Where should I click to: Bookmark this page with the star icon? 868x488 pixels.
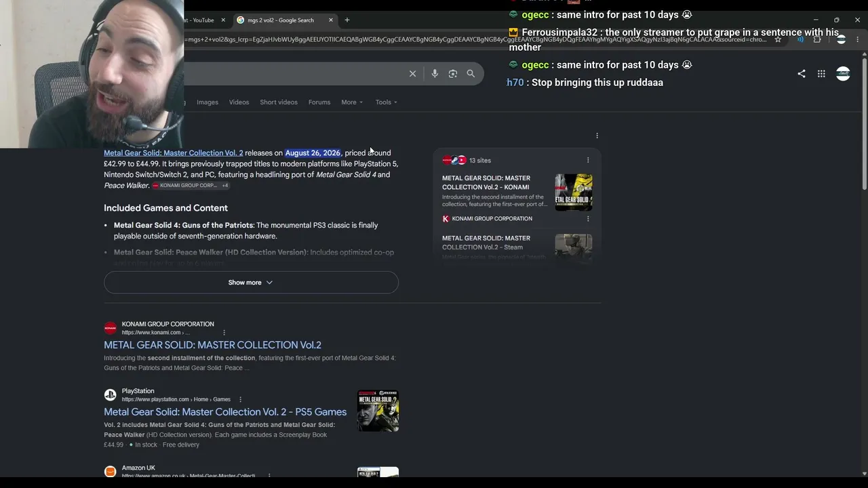pyautogui.click(x=778, y=39)
